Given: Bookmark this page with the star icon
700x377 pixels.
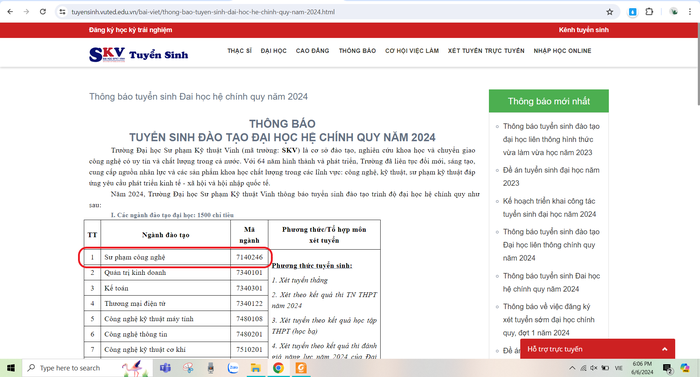Looking at the screenshot, I should [x=609, y=12].
